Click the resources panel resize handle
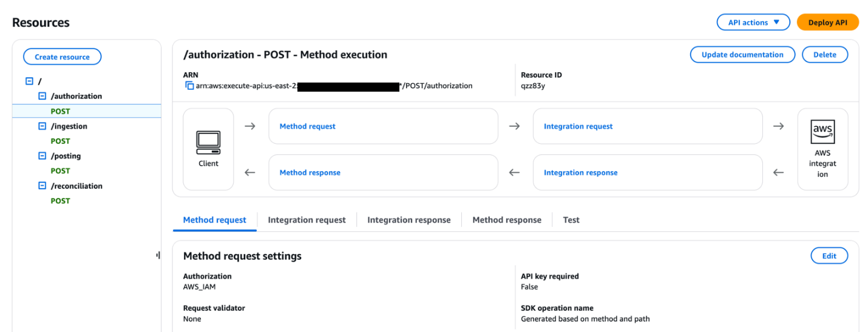The height and width of the screenshot is (332, 868). [x=158, y=256]
